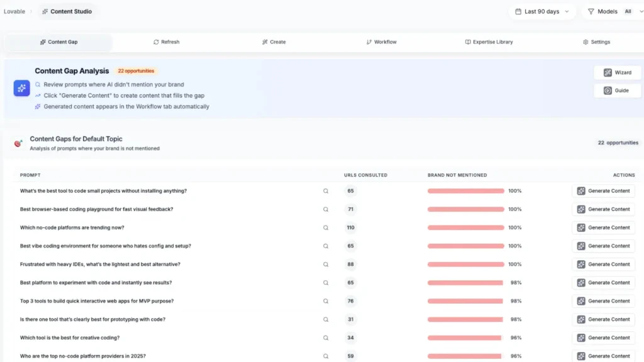Image resolution: width=644 pixels, height=362 pixels.
Task: Click magnifier for 'experiment with code' prompt
Action: (326, 283)
